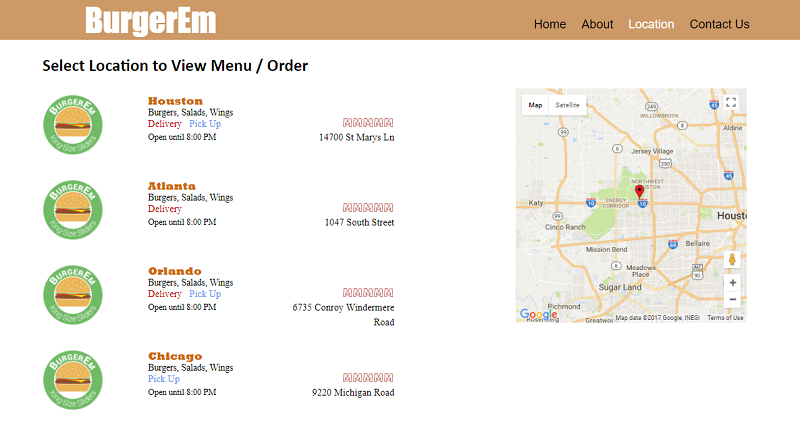Choose Pick Up for Orlando location

tap(205, 294)
